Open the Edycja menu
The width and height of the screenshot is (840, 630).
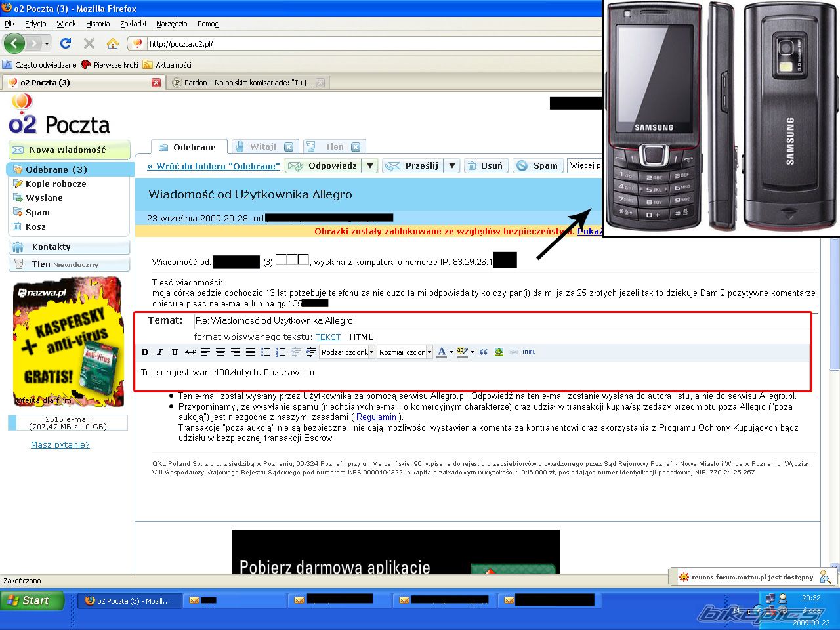pyautogui.click(x=35, y=24)
